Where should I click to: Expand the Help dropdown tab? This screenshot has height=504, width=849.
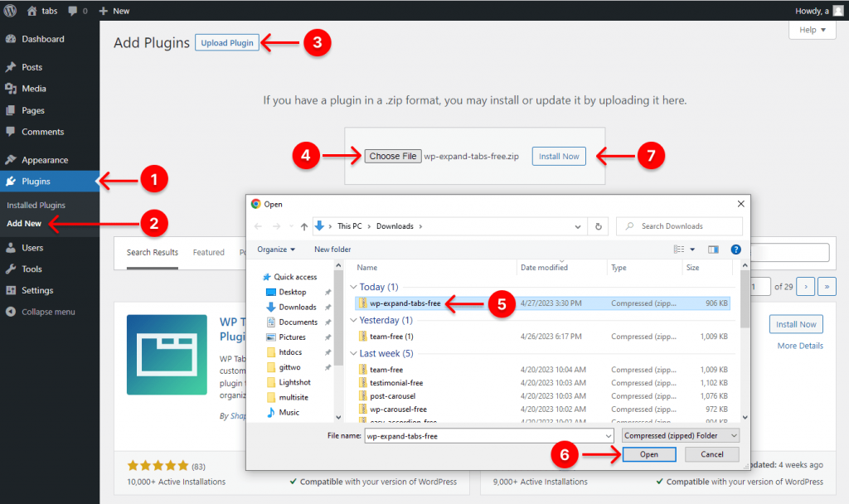813,30
